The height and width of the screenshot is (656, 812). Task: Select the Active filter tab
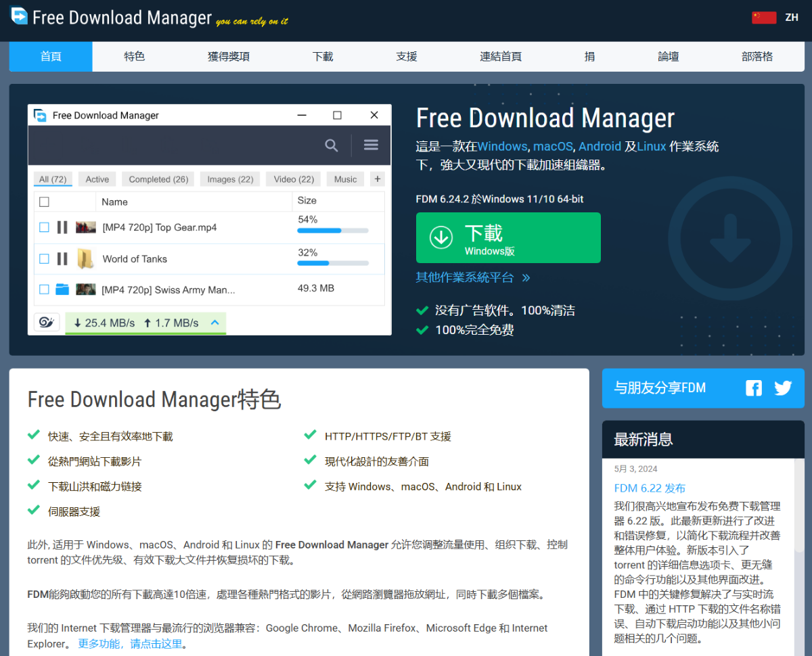point(97,179)
